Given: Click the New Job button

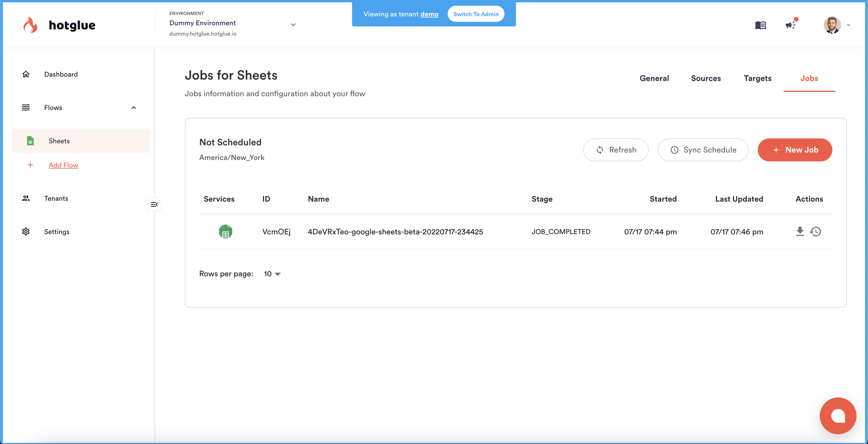Looking at the screenshot, I should click(795, 150).
